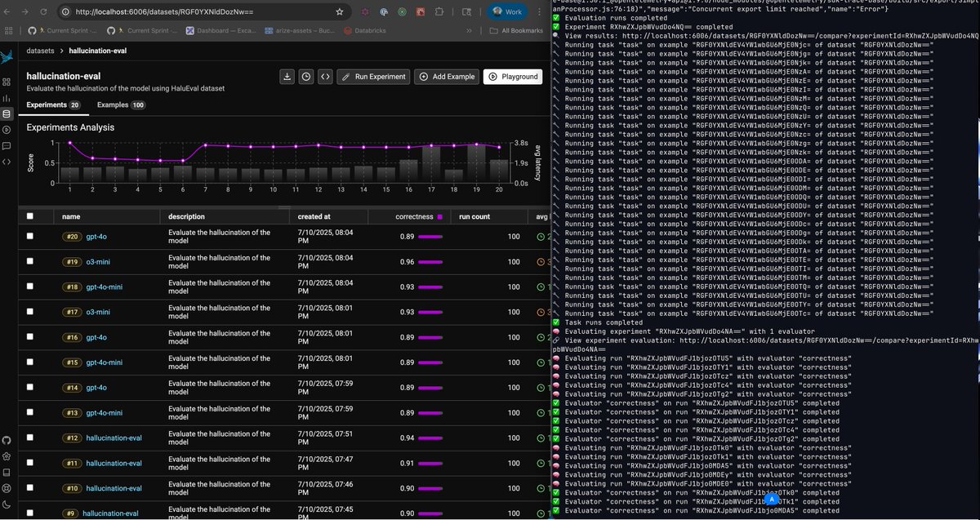
Task: Open the Work profile button
Action: [506, 12]
